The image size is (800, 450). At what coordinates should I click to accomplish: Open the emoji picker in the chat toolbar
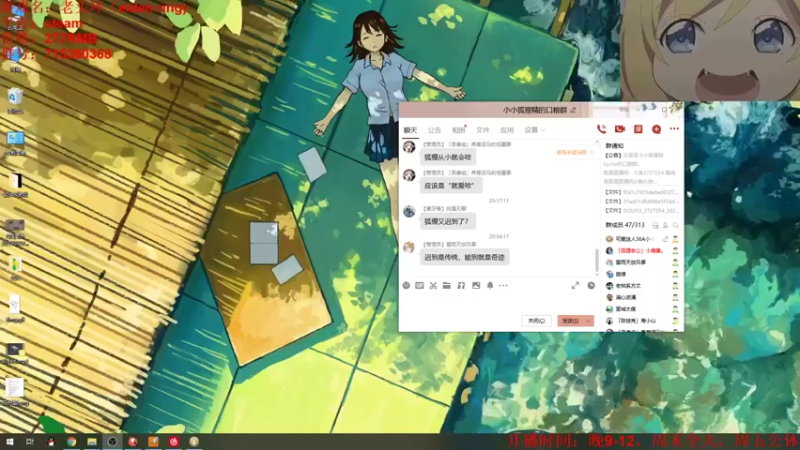tap(406, 286)
